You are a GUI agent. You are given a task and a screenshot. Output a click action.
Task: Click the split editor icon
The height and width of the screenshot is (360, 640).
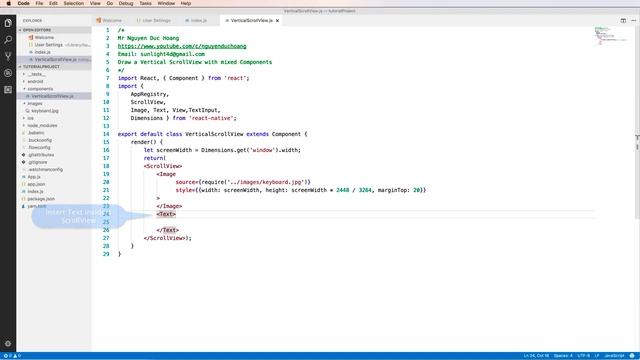[x=623, y=20]
